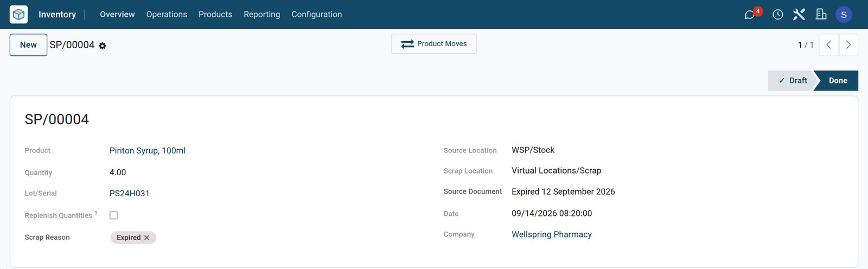
Task: Open the company switcher building icon
Action: point(821,15)
